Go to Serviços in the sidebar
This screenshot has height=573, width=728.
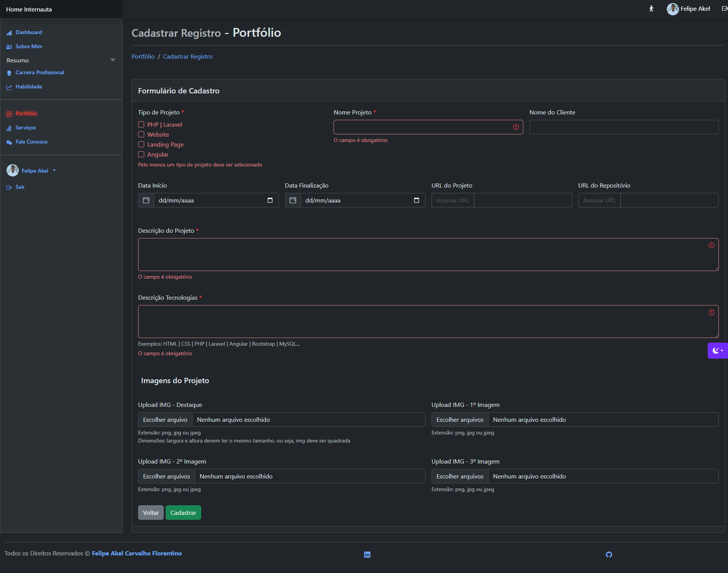point(26,127)
